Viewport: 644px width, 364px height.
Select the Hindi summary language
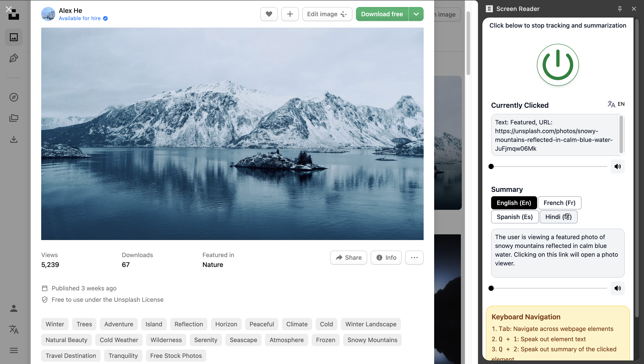click(558, 217)
